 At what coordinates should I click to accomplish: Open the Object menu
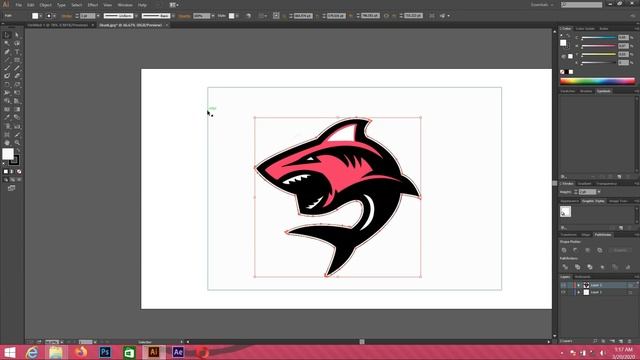[x=45, y=5]
